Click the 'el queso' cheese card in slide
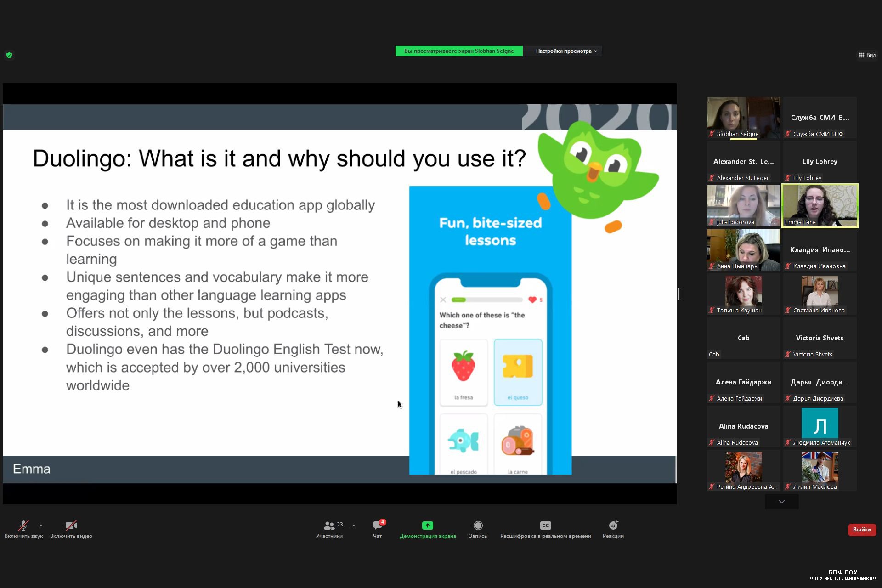 pos(518,373)
